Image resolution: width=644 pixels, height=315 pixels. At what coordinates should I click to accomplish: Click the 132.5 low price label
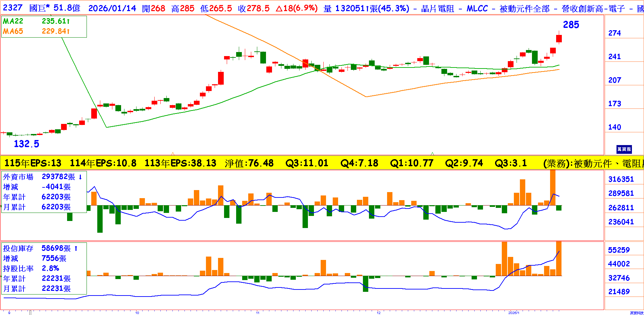(26, 144)
